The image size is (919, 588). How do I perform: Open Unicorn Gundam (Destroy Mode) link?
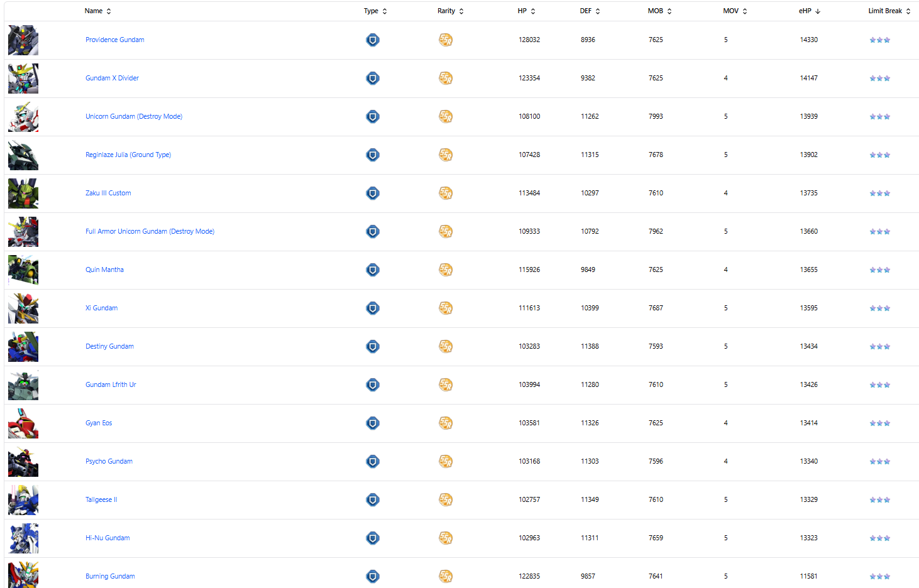134,116
